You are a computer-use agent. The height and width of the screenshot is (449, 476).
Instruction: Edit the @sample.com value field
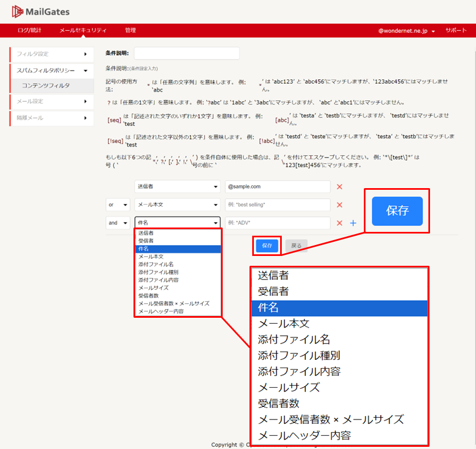pyautogui.click(x=277, y=186)
